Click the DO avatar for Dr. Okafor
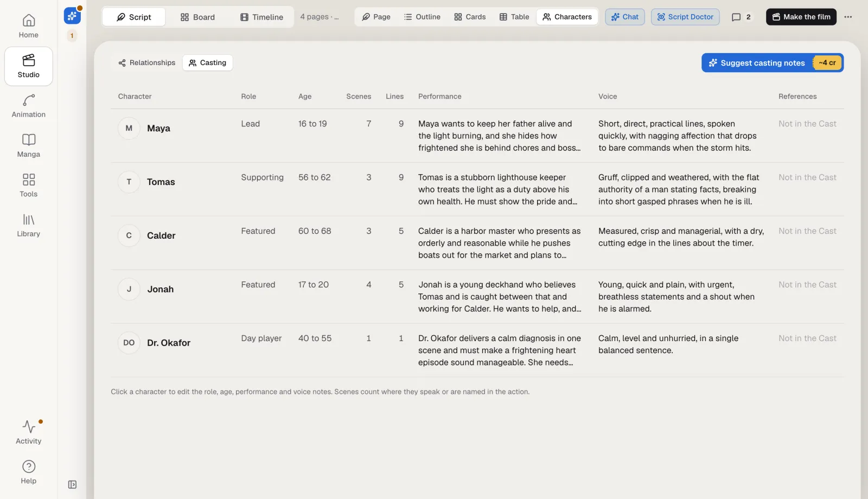Screen dimensions: 868x499 tap(129, 343)
